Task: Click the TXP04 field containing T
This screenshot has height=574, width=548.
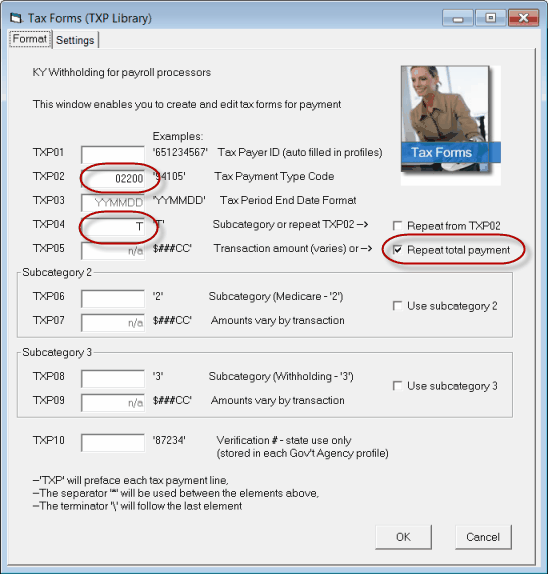Action: 113,227
